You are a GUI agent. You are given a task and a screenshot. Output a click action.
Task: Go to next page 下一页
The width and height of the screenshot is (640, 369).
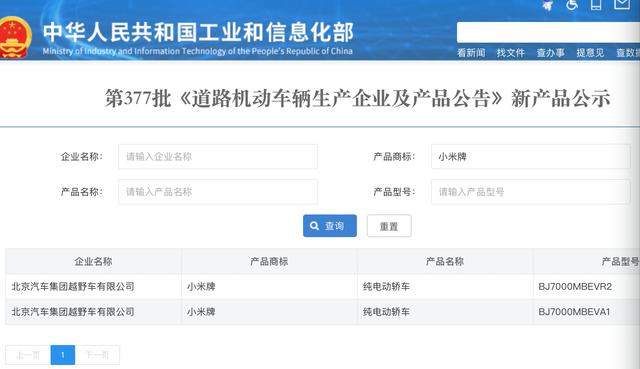coord(97,355)
